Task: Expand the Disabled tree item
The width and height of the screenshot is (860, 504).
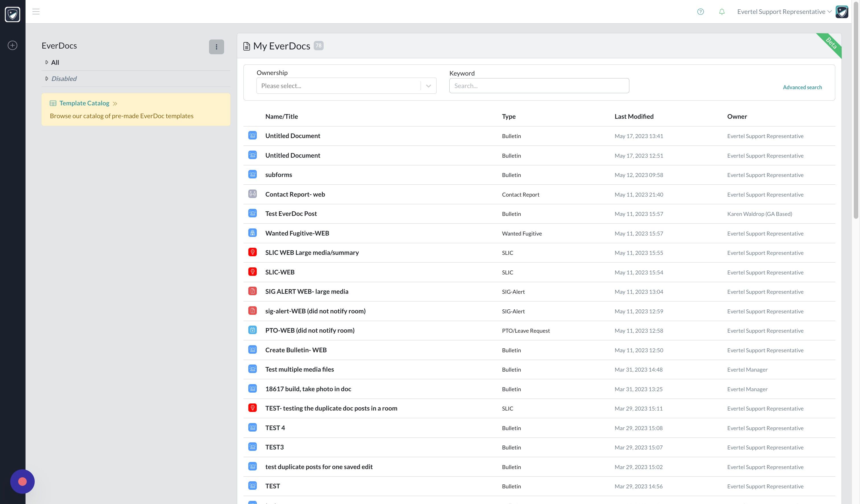Action: click(47, 79)
